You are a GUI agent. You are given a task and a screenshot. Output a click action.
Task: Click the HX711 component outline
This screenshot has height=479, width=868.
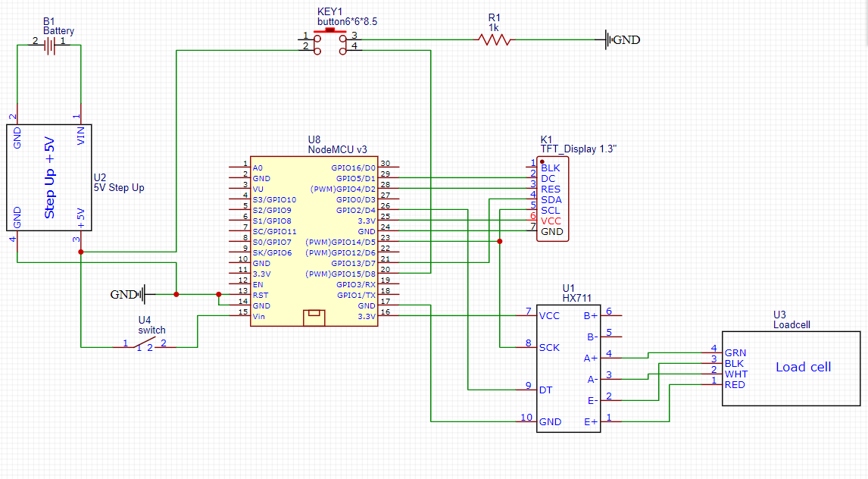(x=568, y=368)
